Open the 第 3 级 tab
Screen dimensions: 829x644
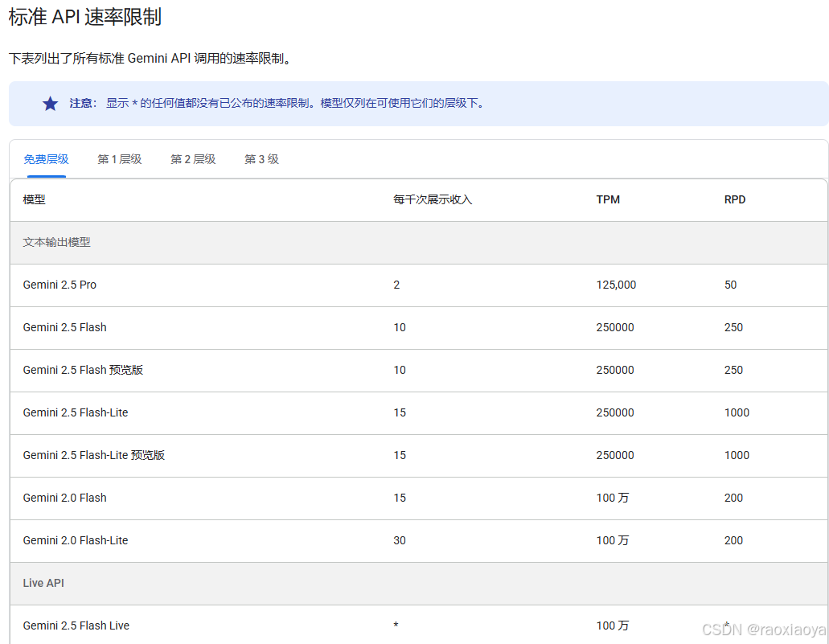[261, 159]
